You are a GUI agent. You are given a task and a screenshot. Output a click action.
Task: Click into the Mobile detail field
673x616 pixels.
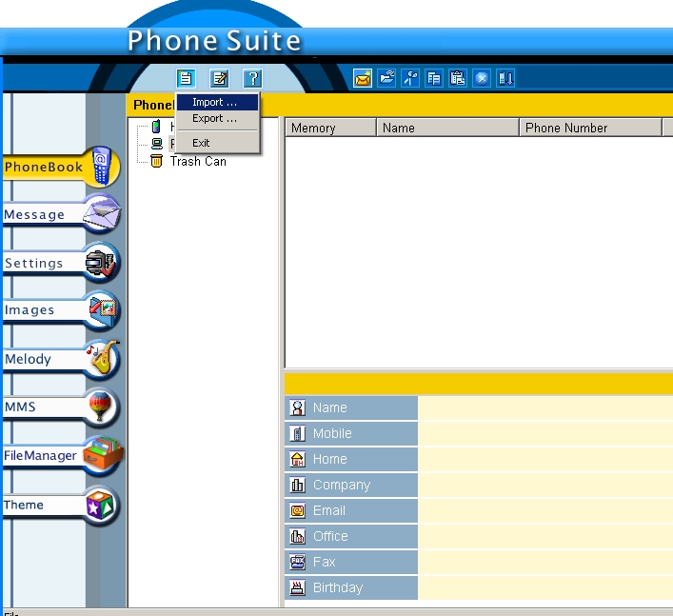(x=545, y=433)
